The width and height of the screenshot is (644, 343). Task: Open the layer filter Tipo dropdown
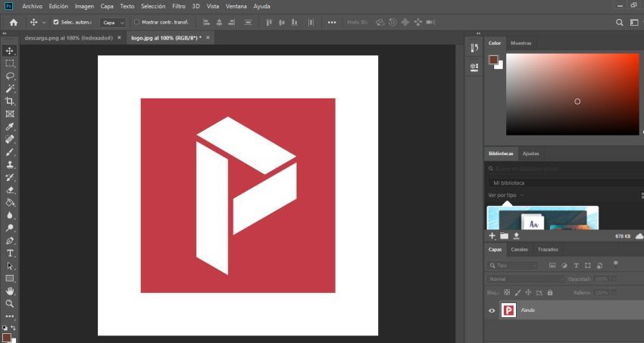point(512,266)
